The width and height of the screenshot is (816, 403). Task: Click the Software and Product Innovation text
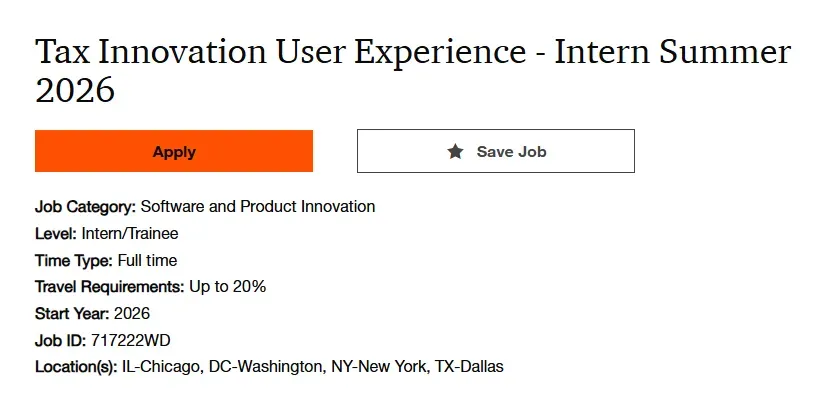[x=258, y=207]
